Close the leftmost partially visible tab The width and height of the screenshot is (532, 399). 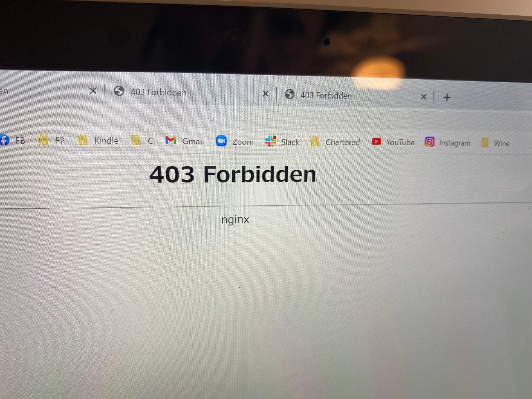coord(93,91)
